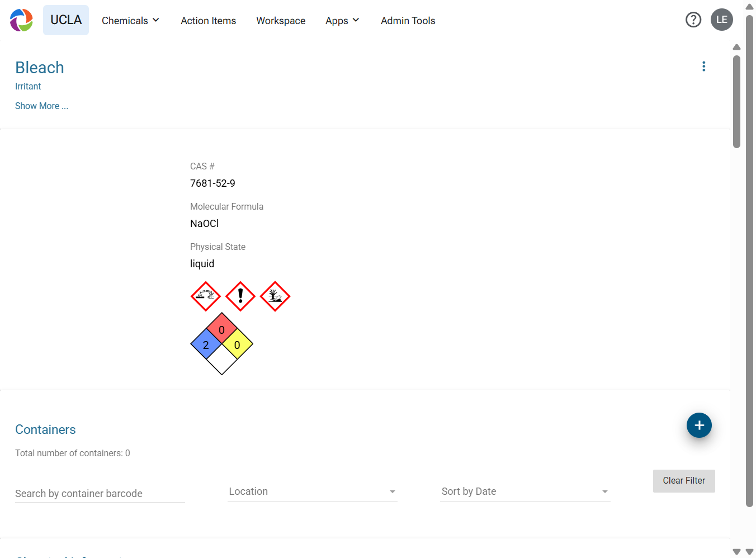Expand the Chemicals menu
This screenshot has height=558, width=756.
coord(130,21)
